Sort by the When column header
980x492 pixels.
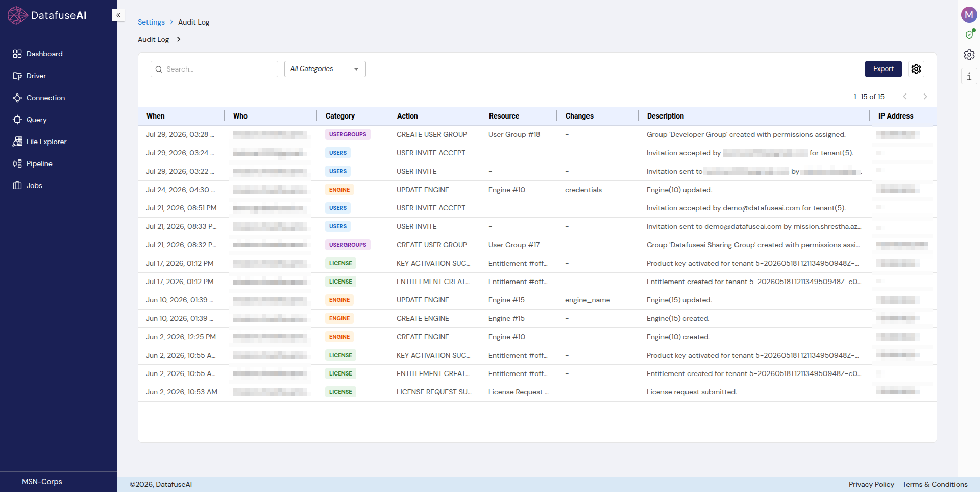tap(156, 116)
